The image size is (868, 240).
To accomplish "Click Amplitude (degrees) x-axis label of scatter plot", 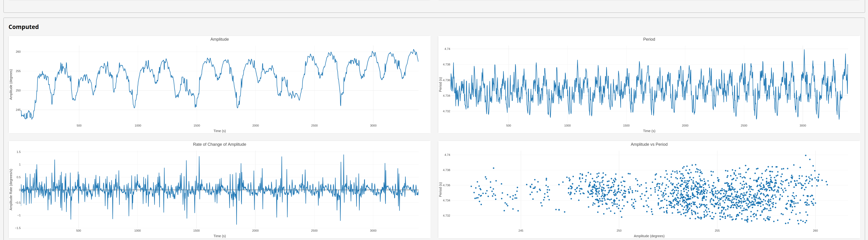I will click(x=649, y=236).
